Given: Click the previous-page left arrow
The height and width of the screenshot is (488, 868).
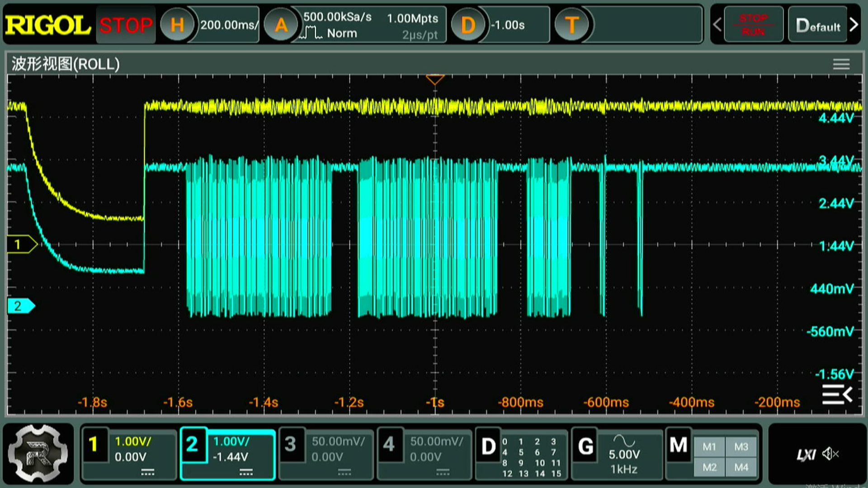Looking at the screenshot, I should click(717, 25).
